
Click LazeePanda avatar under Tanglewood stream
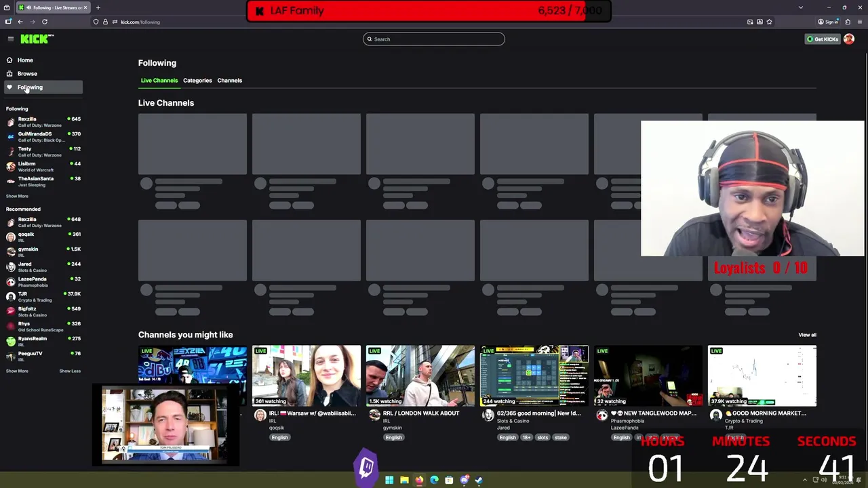click(x=602, y=415)
